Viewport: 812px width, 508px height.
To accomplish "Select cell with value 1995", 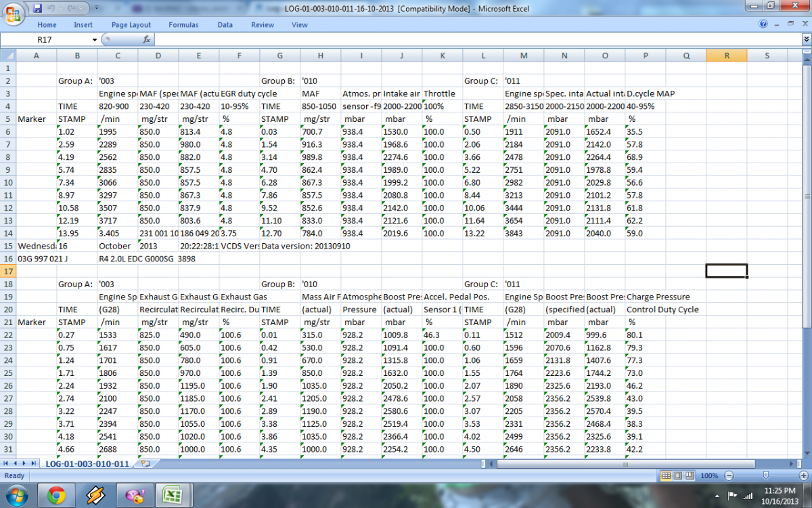I will pos(117,131).
